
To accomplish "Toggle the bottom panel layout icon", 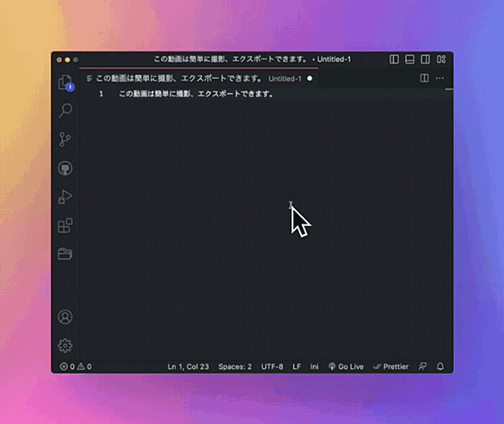I will pos(409,59).
